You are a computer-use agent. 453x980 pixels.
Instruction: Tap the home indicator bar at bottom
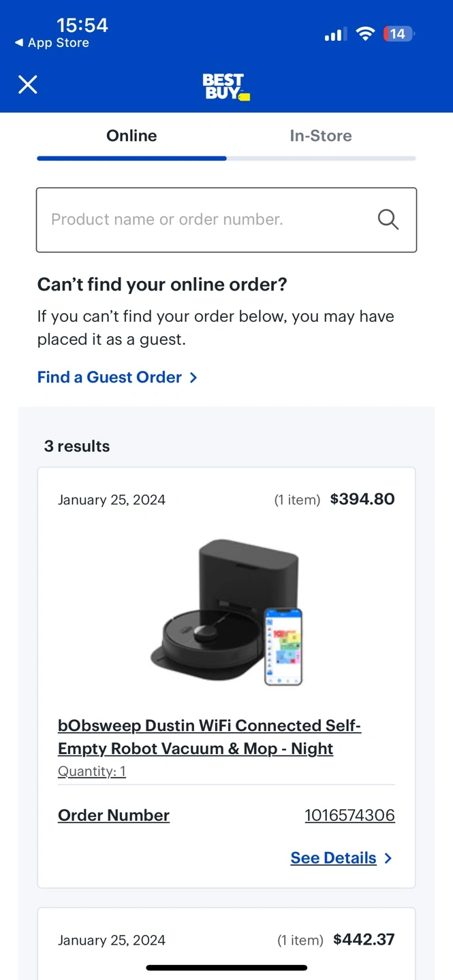click(x=226, y=967)
